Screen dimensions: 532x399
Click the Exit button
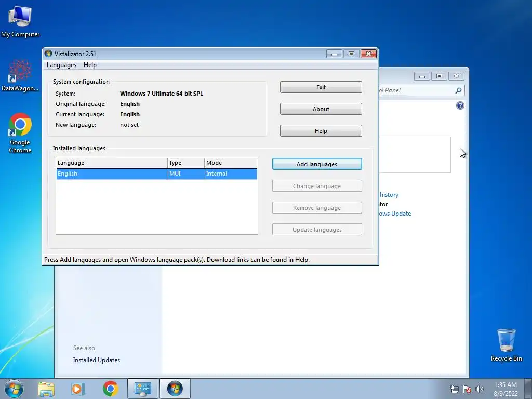pyautogui.click(x=321, y=87)
